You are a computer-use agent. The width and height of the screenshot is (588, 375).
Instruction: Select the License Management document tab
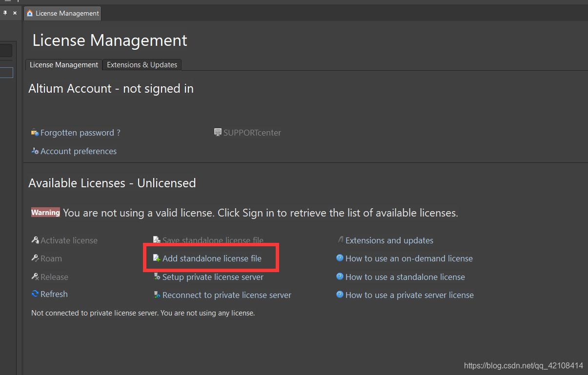(62, 13)
